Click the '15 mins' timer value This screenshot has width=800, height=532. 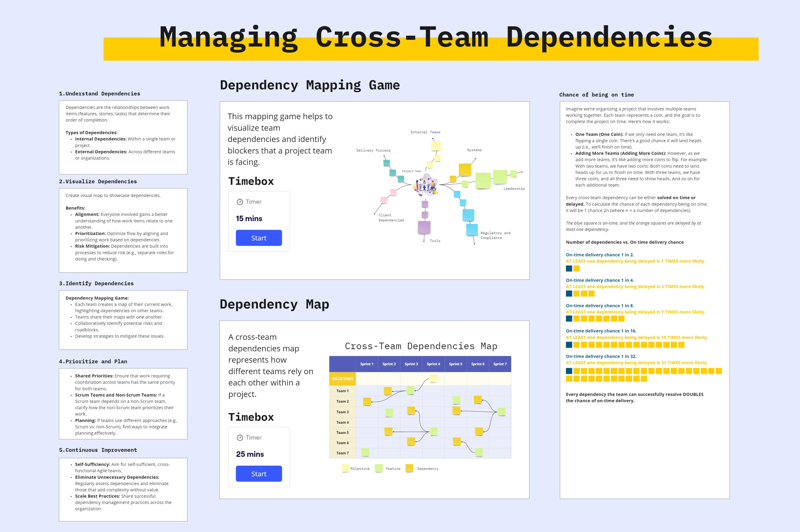(249, 218)
